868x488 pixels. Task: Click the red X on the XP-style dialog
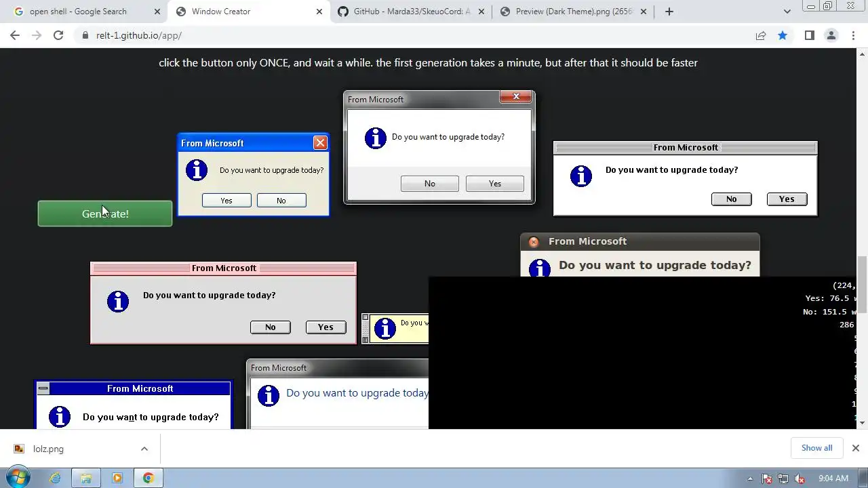pyautogui.click(x=320, y=142)
